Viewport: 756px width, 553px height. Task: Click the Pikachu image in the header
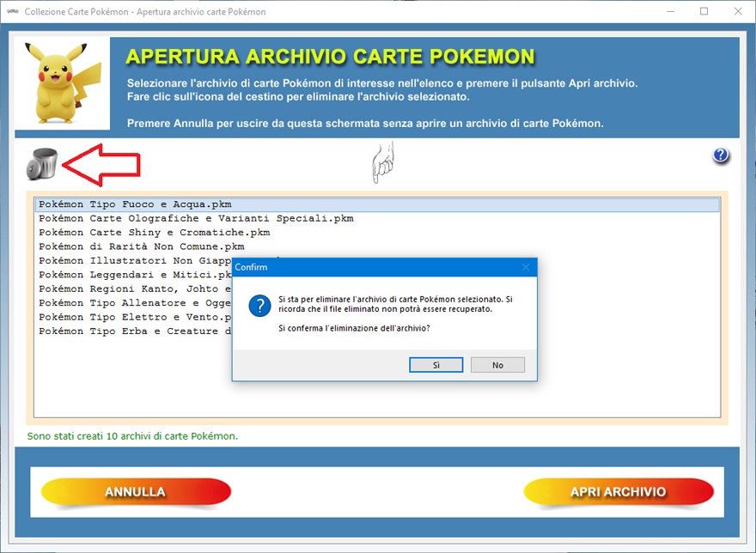[x=62, y=83]
